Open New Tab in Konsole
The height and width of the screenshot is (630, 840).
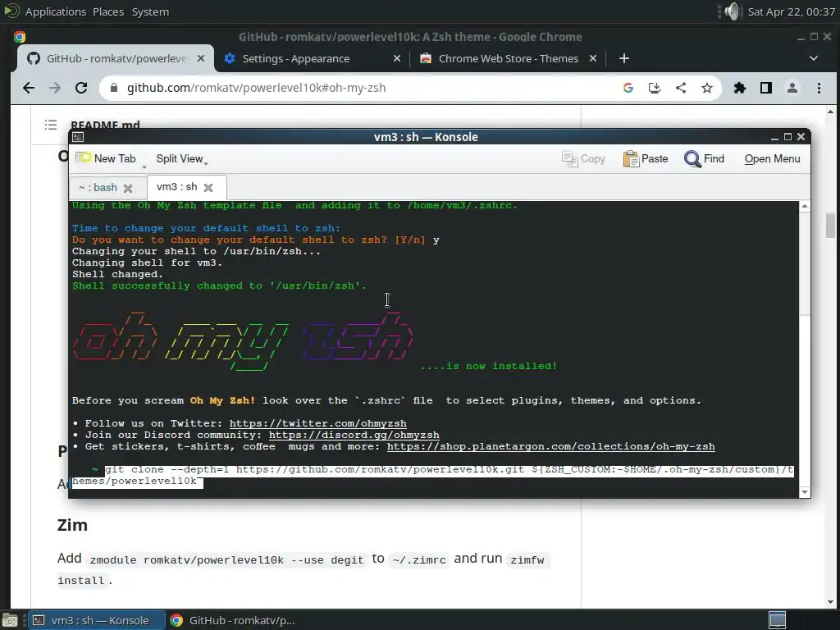[x=106, y=158]
